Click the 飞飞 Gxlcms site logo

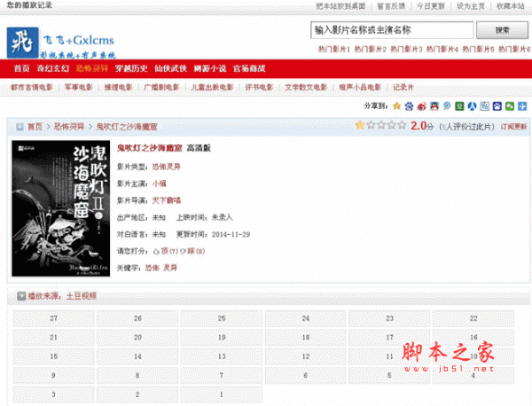pyautogui.click(x=61, y=43)
